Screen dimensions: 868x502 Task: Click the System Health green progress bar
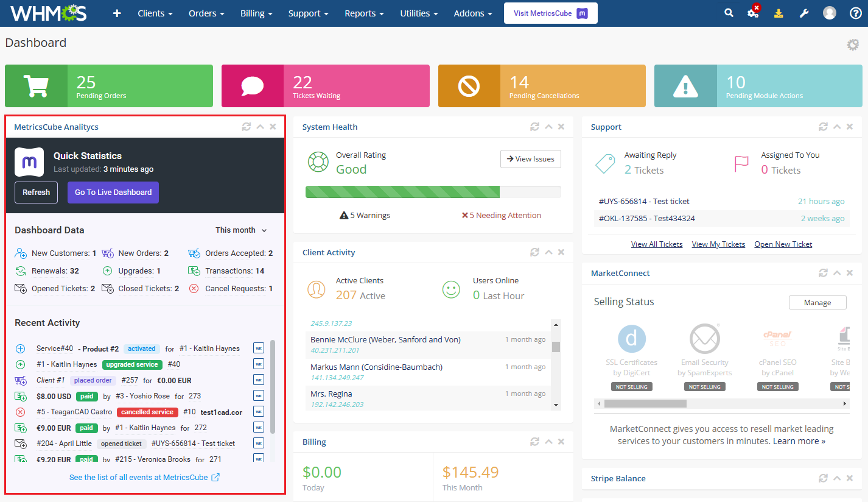(402, 192)
